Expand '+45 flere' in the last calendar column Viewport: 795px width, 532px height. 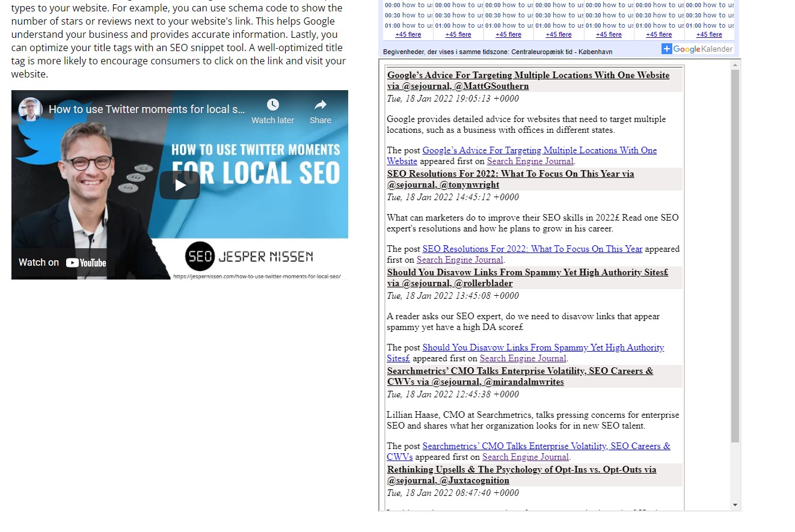click(x=710, y=34)
